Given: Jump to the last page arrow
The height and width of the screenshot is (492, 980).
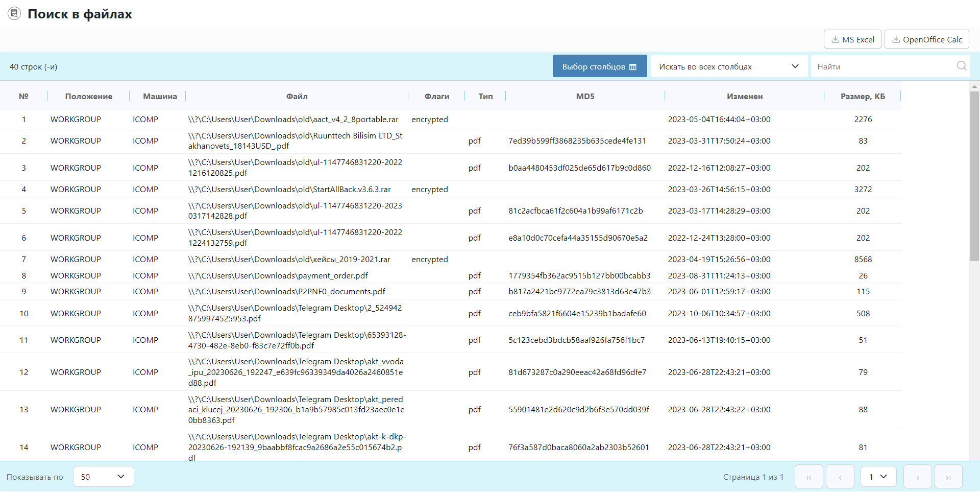Looking at the screenshot, I should tap(948, 477).
